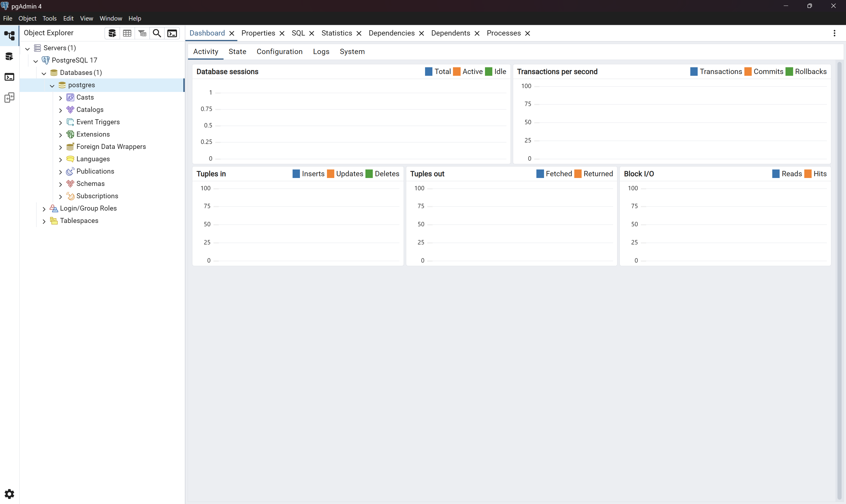Screen dimensions: 846x504
Task: Close the Processes tab
Action: coord(528,33)
